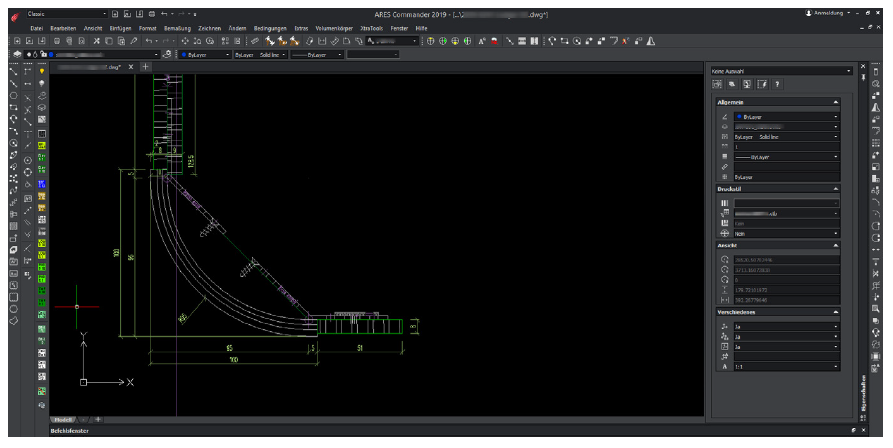Open the Keine Auswahl selection dropdown
Screen dimensions: 893x448
(x=849, y=71)
